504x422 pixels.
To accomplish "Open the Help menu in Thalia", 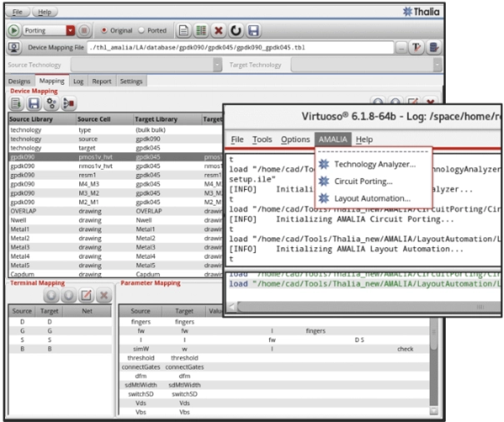I will click(44, 12).
